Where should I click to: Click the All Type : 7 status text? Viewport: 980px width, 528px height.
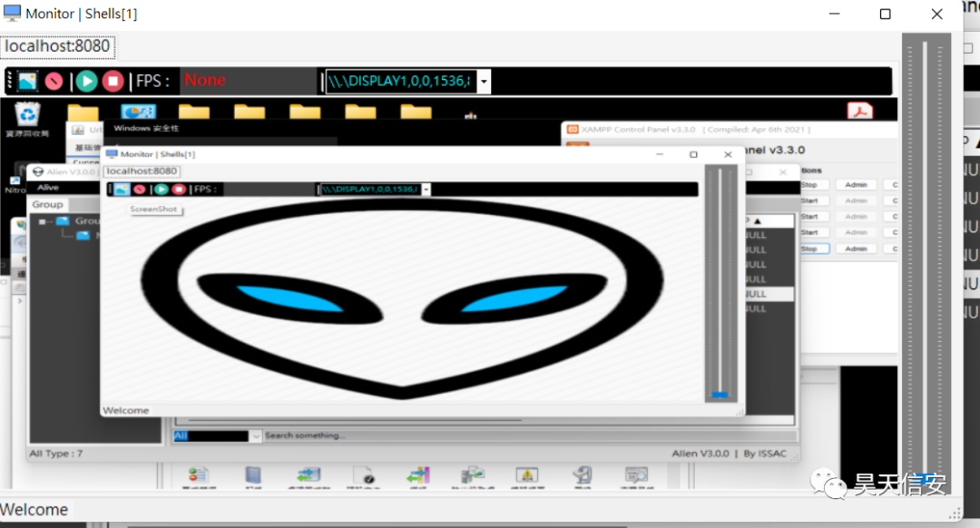tap(55, 454)
